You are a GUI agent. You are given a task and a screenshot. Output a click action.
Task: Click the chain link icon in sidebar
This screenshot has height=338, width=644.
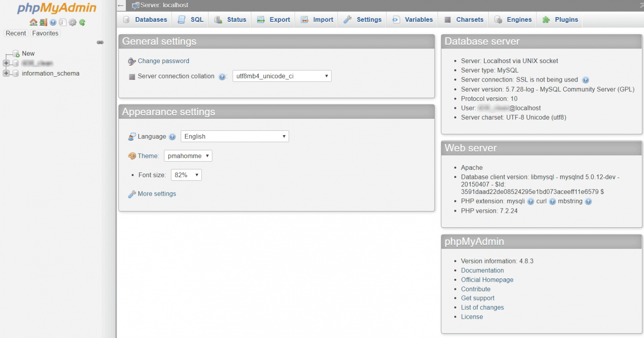(x=100, y=42)
